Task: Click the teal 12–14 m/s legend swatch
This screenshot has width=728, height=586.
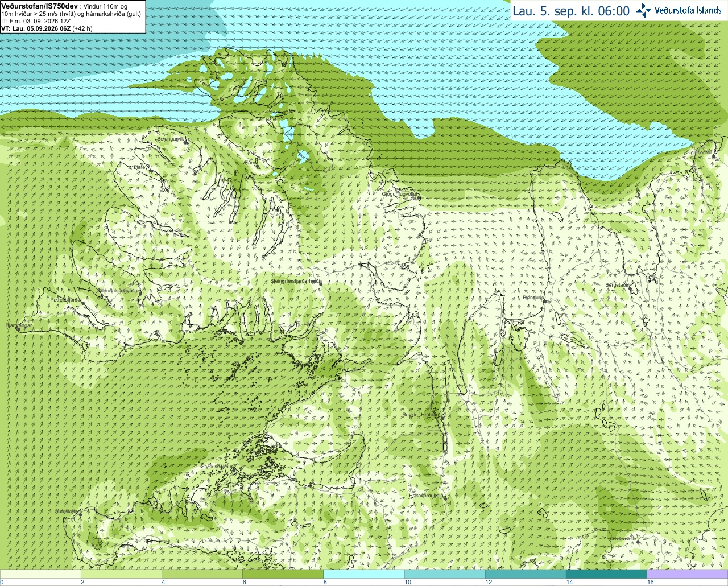Action: (x=526, y=574)
